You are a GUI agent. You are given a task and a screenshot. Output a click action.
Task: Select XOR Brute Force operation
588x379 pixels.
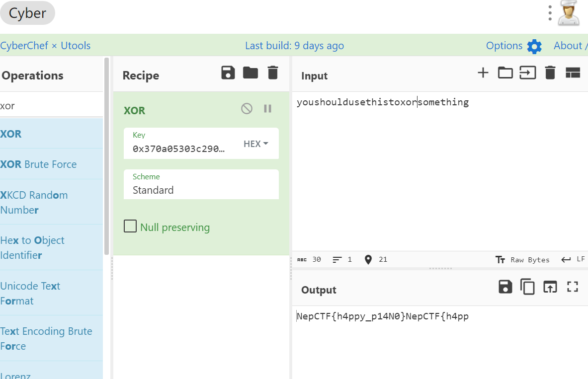click(39, 164)
